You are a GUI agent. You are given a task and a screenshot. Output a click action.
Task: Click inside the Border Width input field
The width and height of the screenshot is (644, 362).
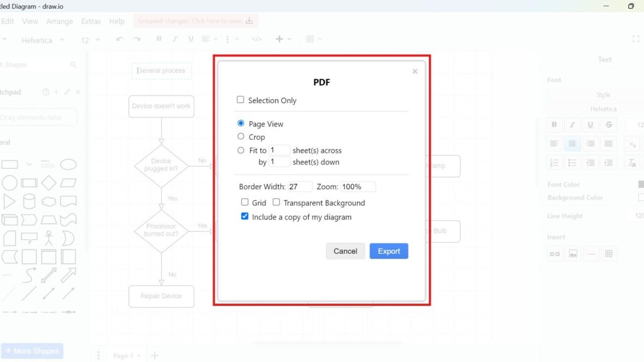click(x=301, y=186)
